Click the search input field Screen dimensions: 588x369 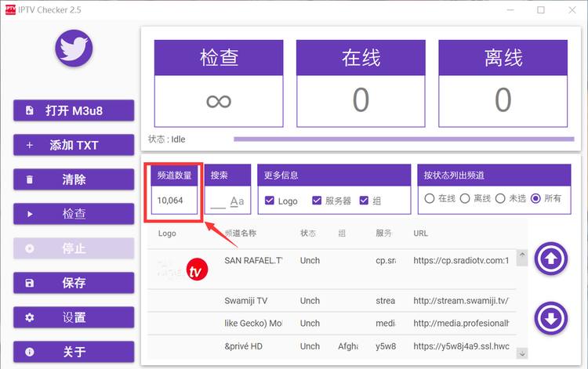click(x=218, y=201)
